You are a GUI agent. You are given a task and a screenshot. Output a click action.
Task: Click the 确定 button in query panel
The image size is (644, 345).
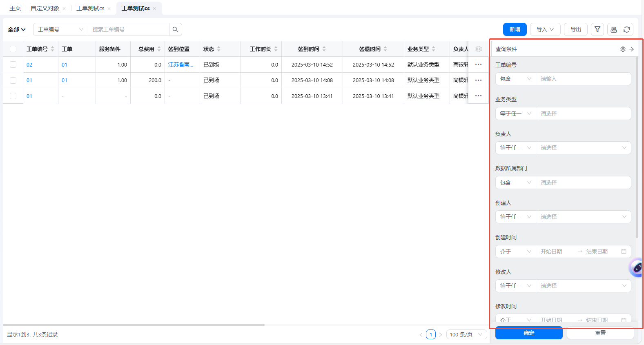click(x=529, y=333)
